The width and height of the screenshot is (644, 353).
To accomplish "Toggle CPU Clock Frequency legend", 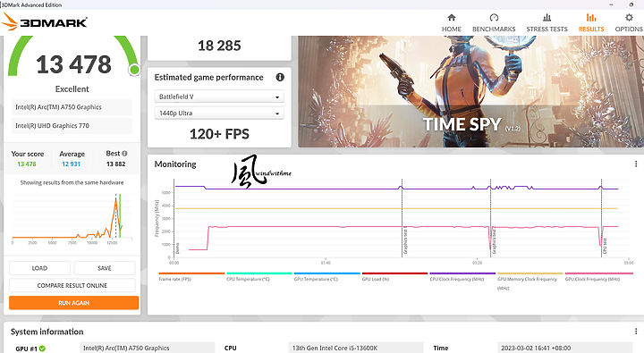I will [462, 277].
